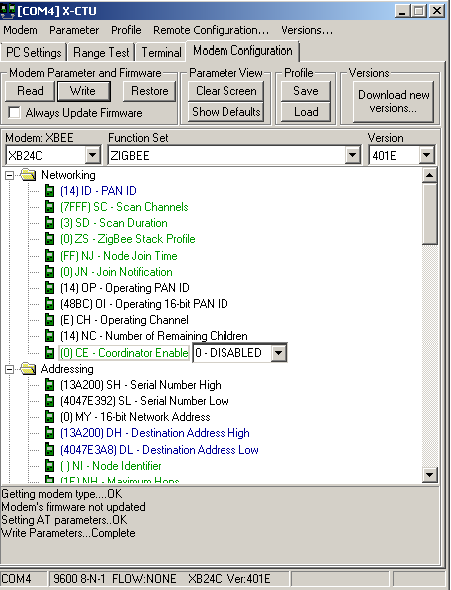
Task: Click the Show Defaults button
Action: (226, 112)
